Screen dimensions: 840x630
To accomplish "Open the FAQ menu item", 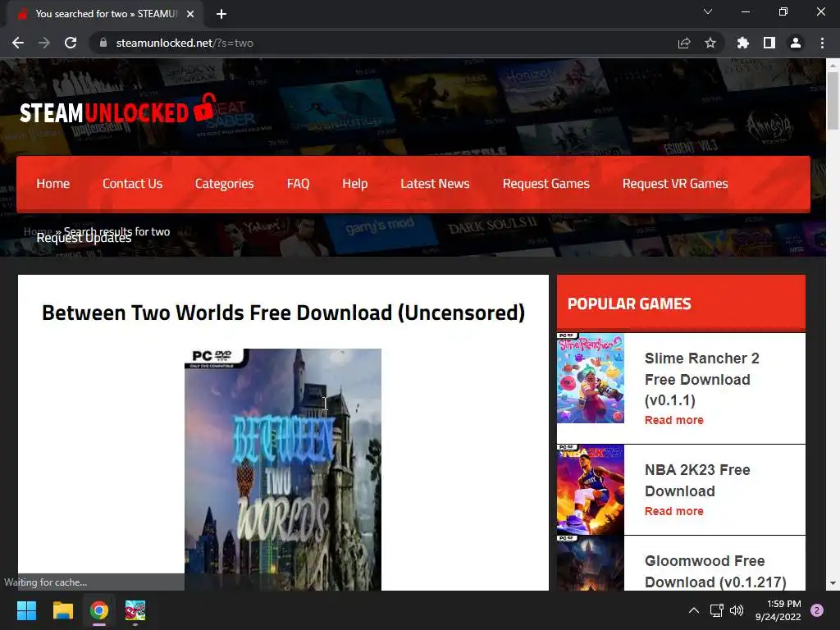I will pyautogui.click(x=298, y=184).
